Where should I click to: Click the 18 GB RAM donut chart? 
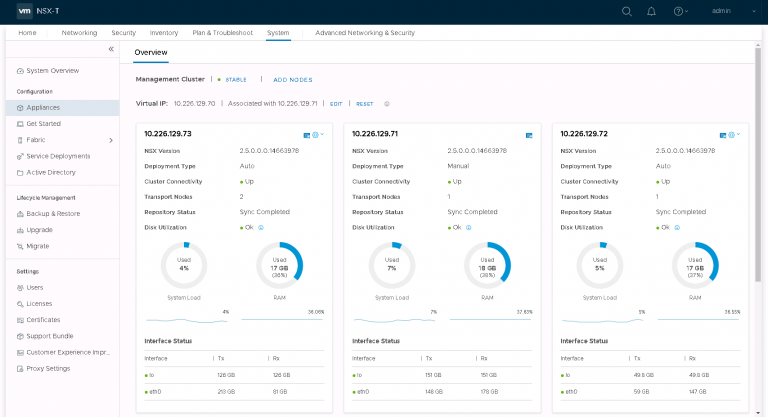(487, 265)
